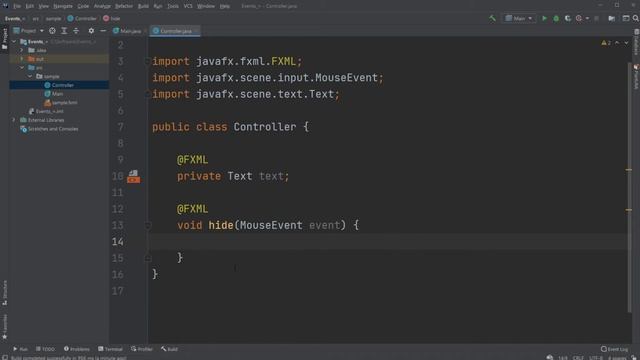
Task: Click the Build Project hammer icon
Action: (492, 18)
